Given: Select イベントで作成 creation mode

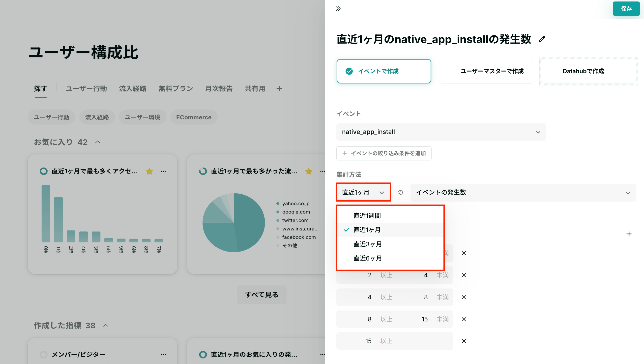Looking at the screenshot, I should tap(384, 71).
